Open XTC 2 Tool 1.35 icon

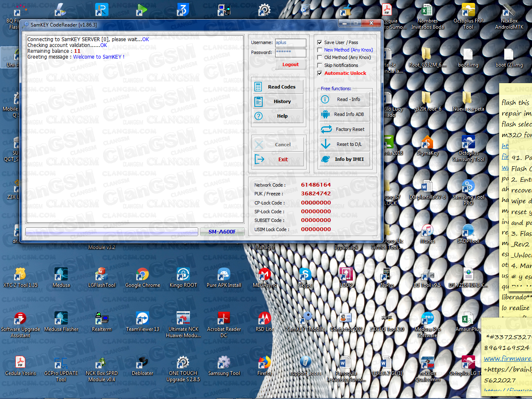(20, 278)
